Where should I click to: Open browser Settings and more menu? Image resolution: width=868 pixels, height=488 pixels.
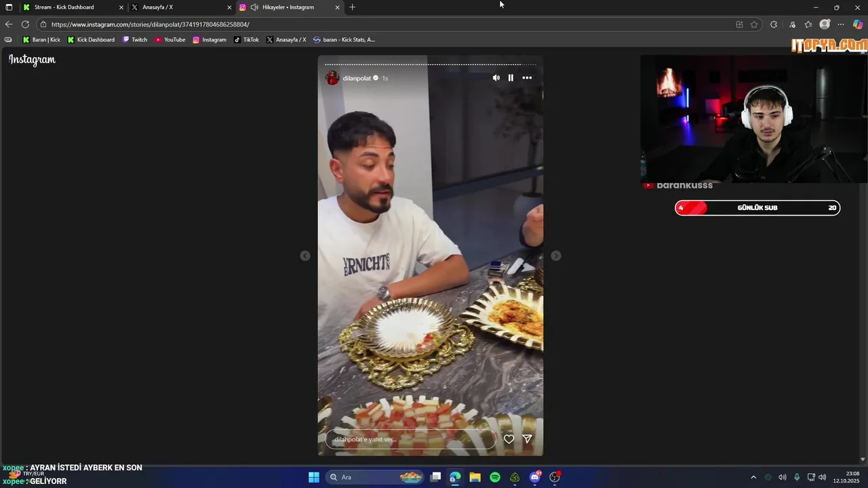pos(841,24)
